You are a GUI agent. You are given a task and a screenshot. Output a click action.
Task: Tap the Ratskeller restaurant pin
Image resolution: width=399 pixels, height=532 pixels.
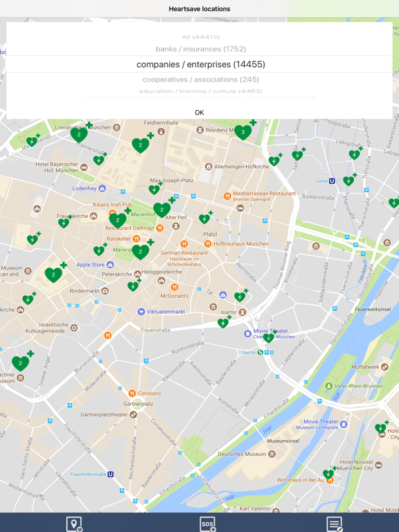[136, 239]
